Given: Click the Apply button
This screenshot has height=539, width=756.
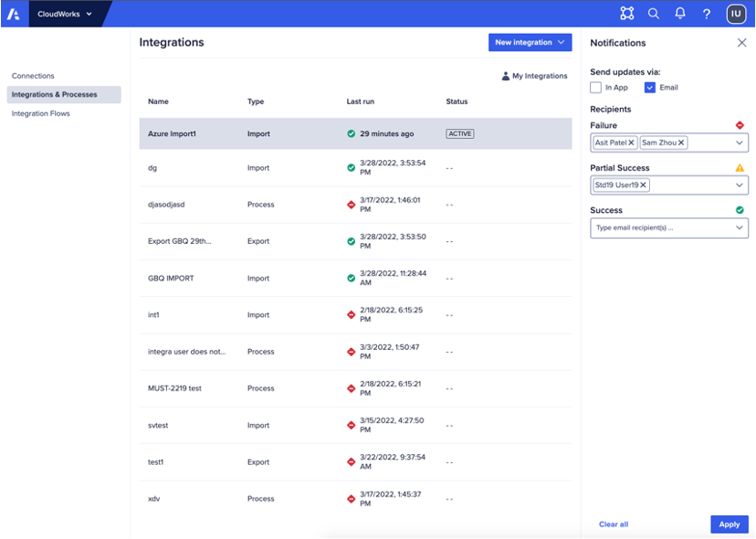Looking at the screenshot, I should [x=729, y=523].
